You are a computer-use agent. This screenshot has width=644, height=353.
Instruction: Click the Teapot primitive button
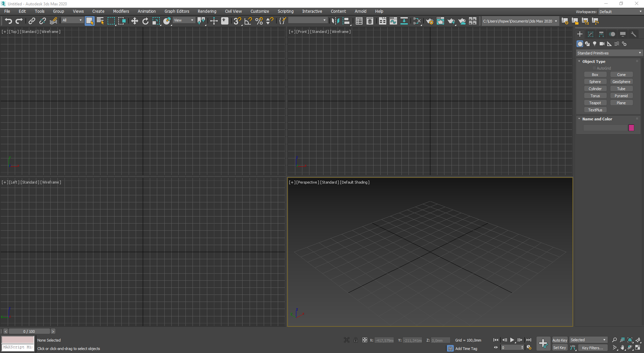tap(595, 103)
